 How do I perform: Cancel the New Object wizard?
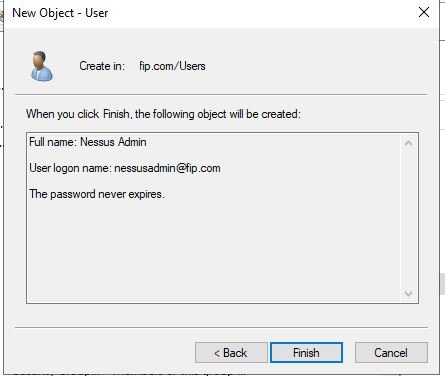391,352
